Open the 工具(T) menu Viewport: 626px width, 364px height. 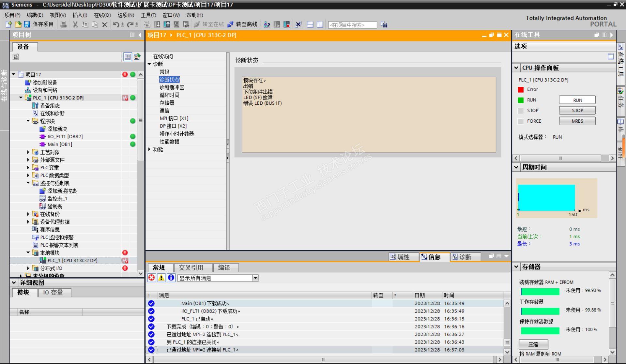[x=148, y=15]
